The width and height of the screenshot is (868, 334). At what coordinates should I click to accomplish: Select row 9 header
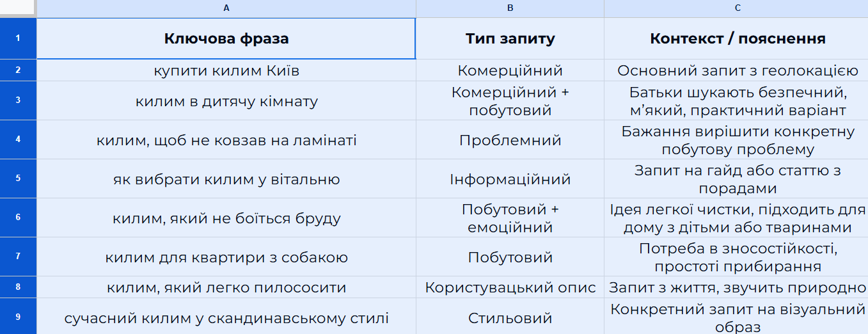pyautogui.click(x=18, y=317)
